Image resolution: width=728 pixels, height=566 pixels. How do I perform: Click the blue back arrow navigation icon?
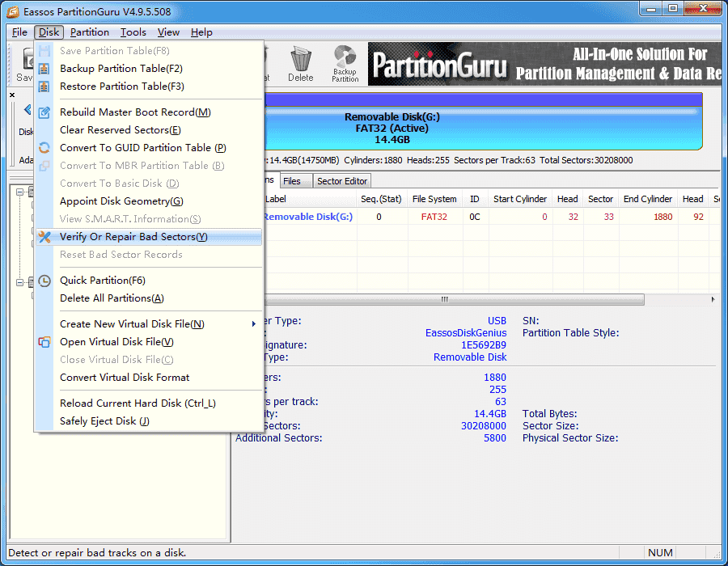tap(28, 110)
